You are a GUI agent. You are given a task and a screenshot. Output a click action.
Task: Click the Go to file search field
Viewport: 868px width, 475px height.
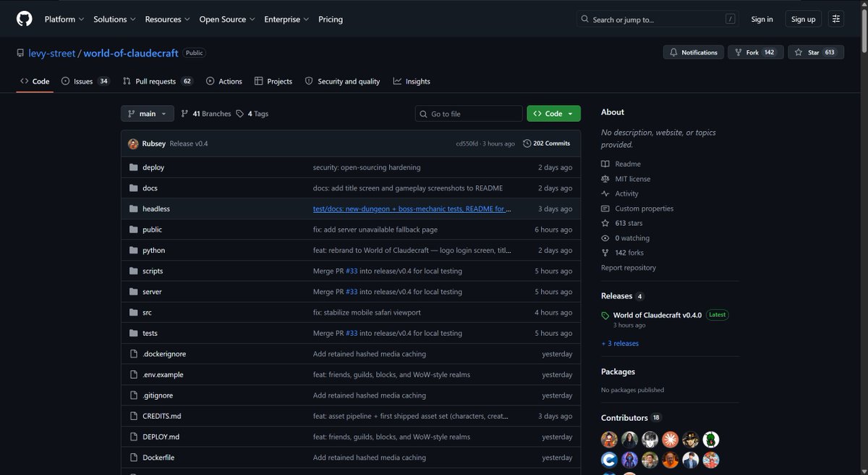pyautogui.click(x=469, y=114)
